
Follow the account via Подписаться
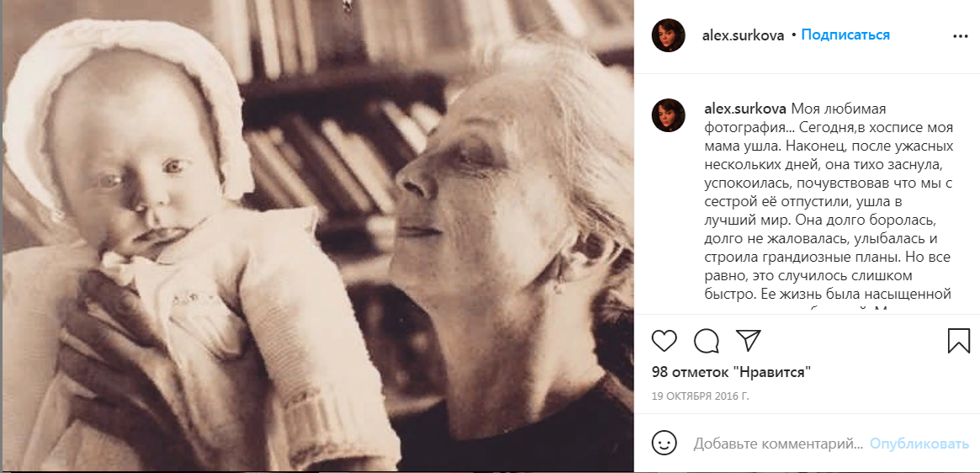point(845,35)
